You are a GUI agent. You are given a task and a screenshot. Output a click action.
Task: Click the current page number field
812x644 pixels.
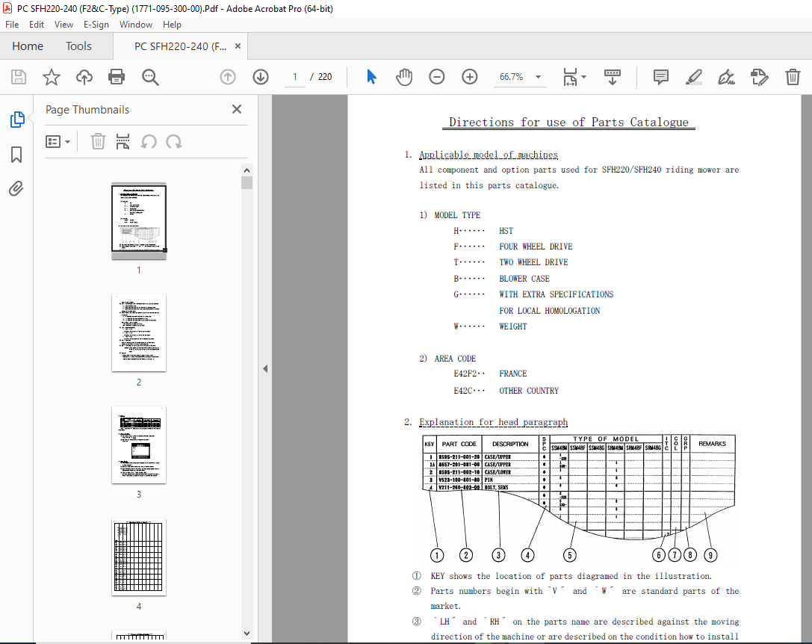tap(294, 77)
